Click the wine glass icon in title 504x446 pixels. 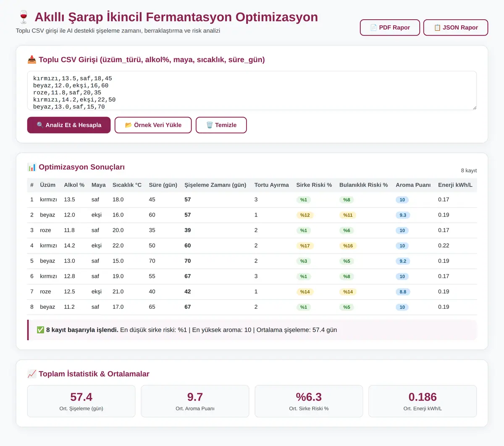click(23, 17)
